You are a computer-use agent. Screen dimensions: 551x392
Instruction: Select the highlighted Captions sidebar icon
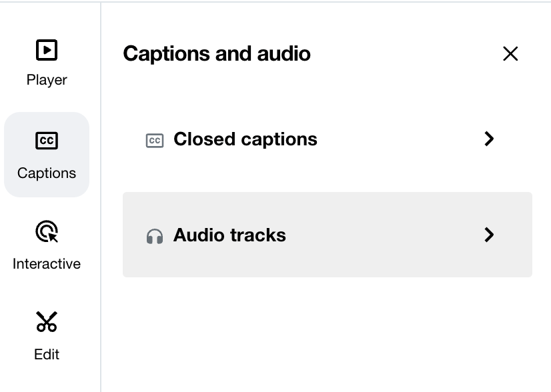(47, 141)
